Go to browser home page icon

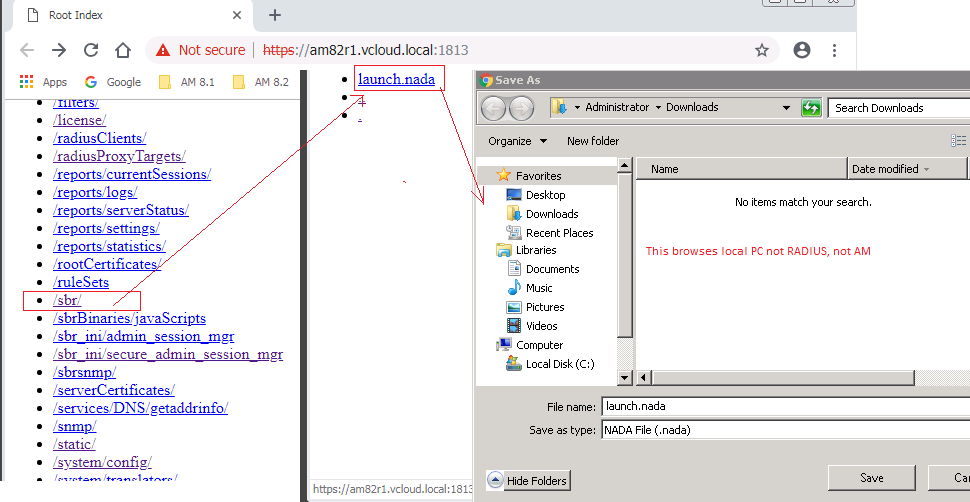click(x=123, y=50)
